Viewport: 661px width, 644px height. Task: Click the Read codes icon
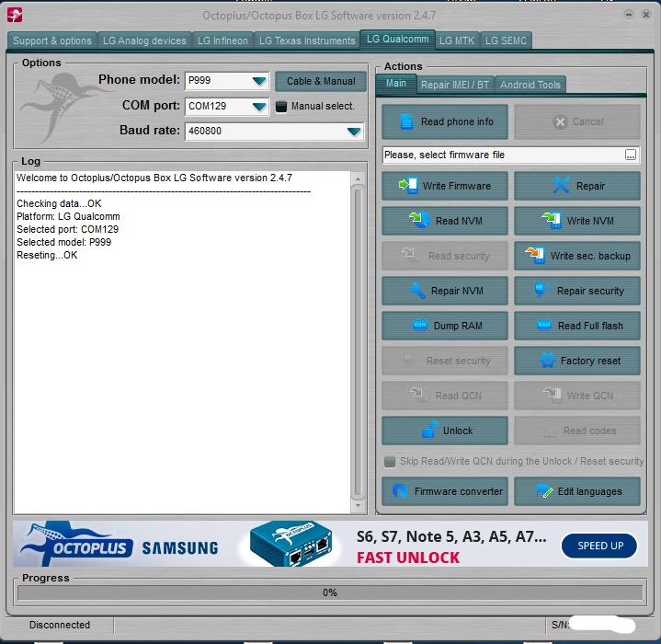(x=550, y=431)
